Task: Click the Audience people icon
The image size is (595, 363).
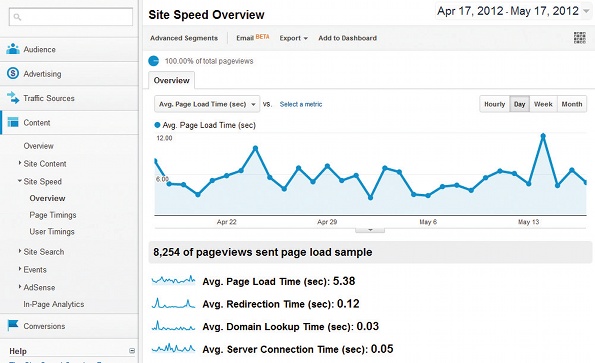Action: 13,49
